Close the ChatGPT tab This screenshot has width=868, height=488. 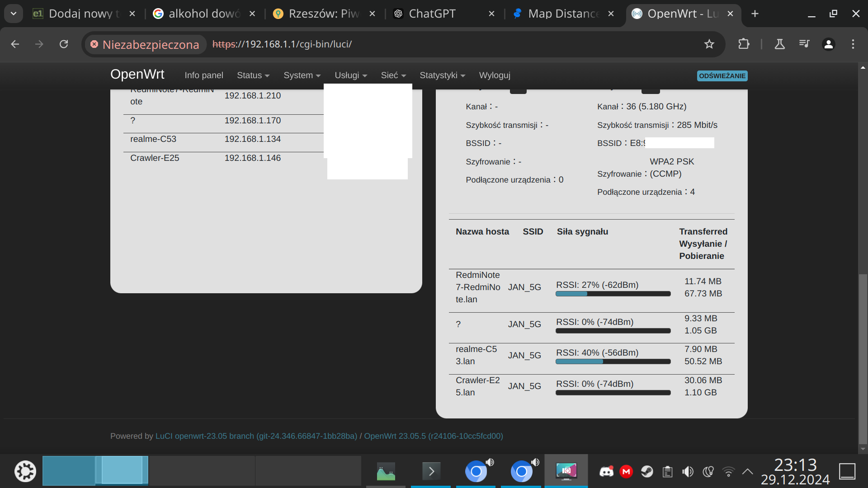click(492, 14)
